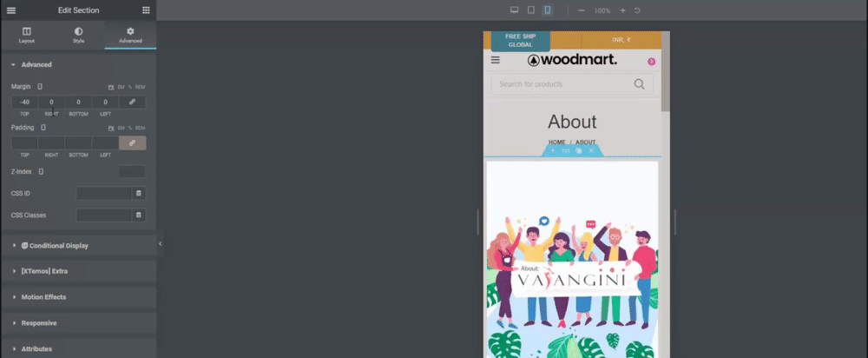Click the CSS ID text field

(104, 194)
